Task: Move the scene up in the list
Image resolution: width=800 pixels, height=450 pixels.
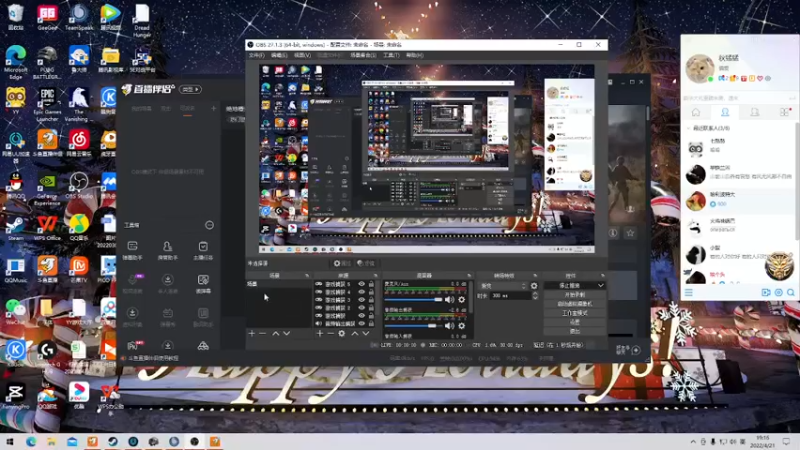Action: point(276,333)
